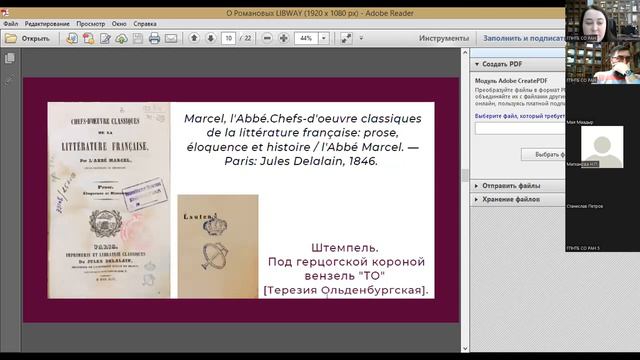Zoom out with the minus button
Viewport: 640px width, 360px height.
click(267, 38)
